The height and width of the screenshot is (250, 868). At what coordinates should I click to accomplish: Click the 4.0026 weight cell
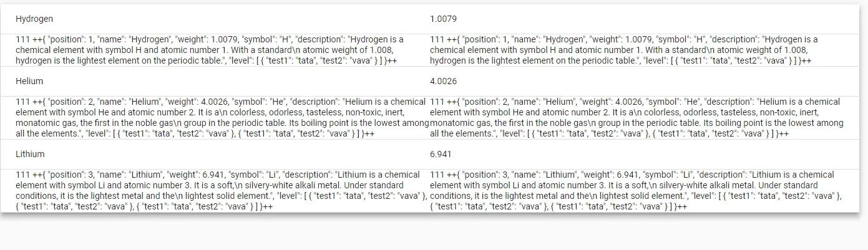point(443,82)
